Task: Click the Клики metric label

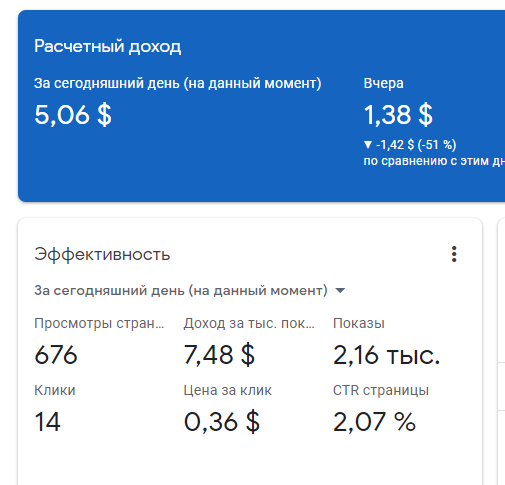Action: point(55,390)
